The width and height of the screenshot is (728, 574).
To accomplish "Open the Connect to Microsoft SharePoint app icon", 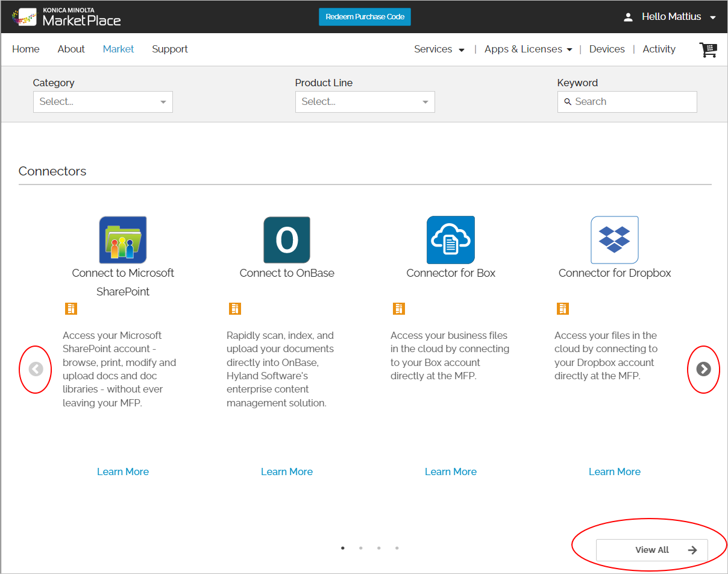I will [123, 240].
